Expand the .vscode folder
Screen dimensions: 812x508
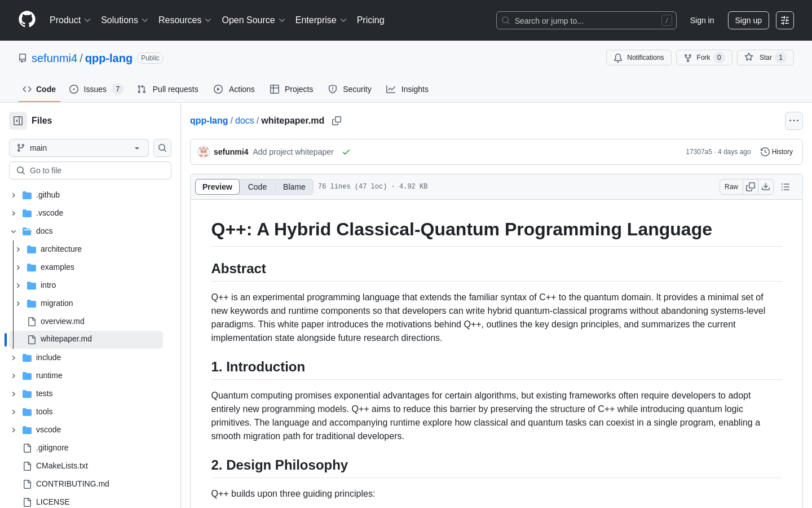click(x=14, y=213)
